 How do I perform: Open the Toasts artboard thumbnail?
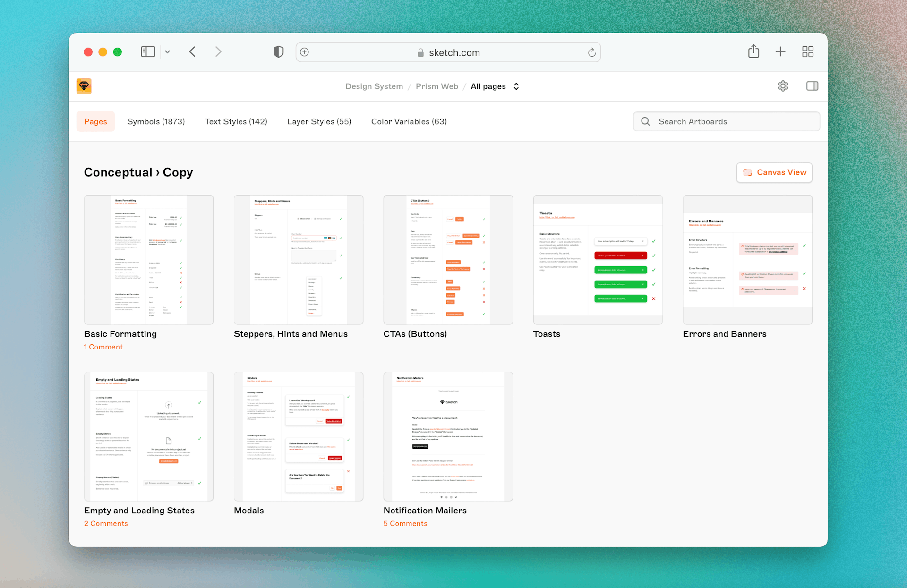pos(598,260)
